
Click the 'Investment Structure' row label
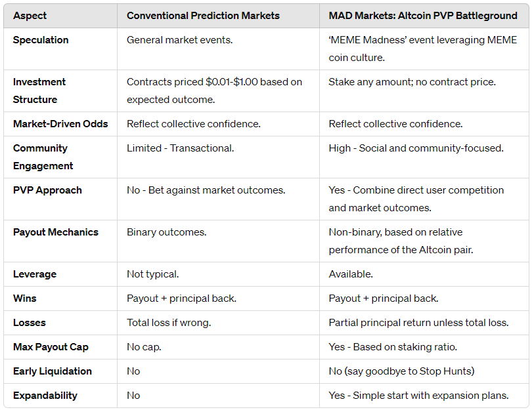click(x=39, y=91)
